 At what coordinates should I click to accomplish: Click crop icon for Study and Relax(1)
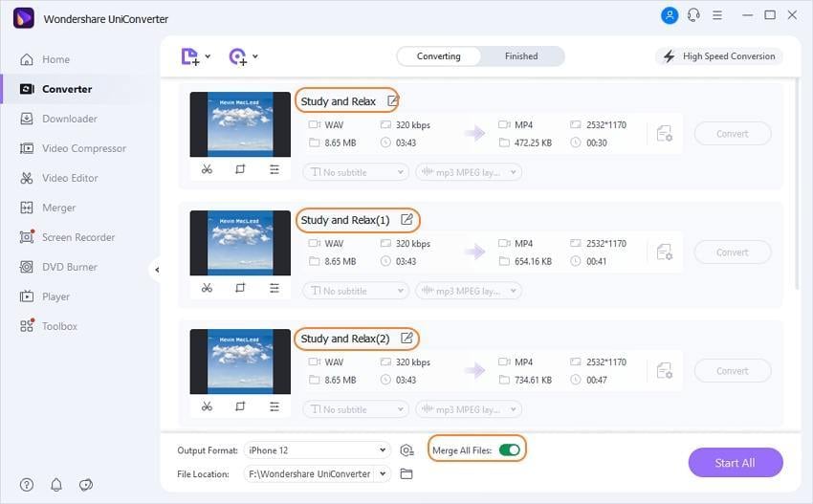pyautogui.click(x=240, y=288)
